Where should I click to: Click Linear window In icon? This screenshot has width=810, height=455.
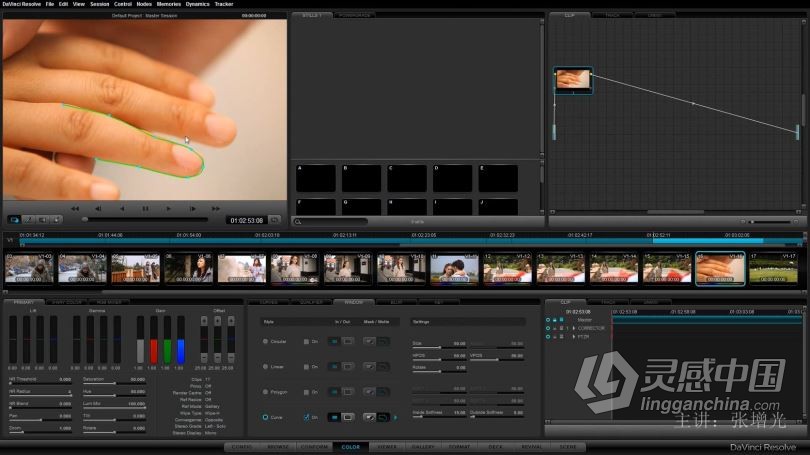point(334,367)
